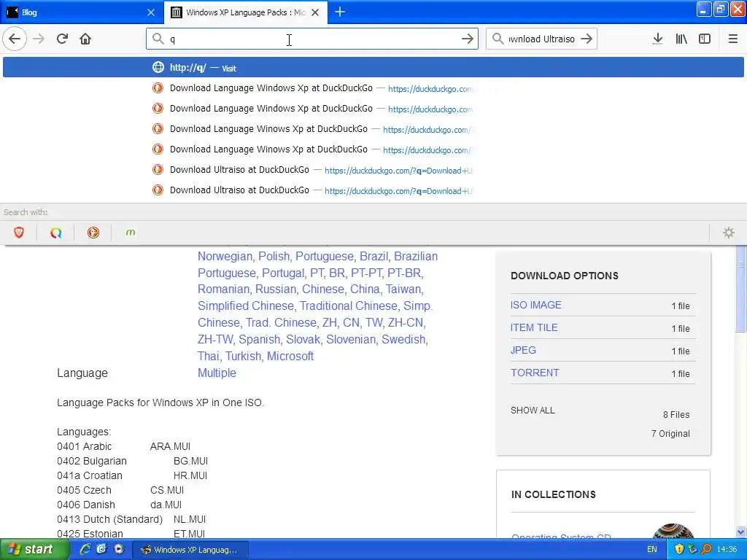Click the Slovenian topic link
The height and width of the screenshot is (560, 747).
[351, 340]
